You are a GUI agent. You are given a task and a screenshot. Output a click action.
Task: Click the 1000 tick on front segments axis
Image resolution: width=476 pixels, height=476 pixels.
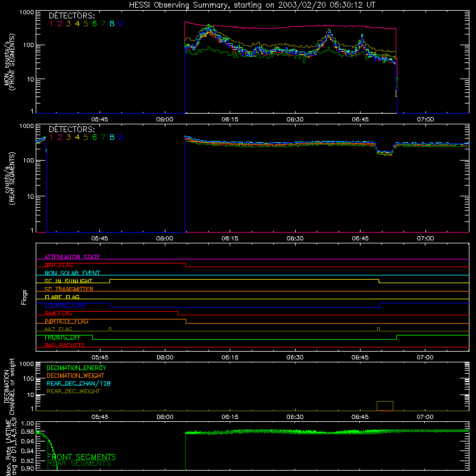27,12
